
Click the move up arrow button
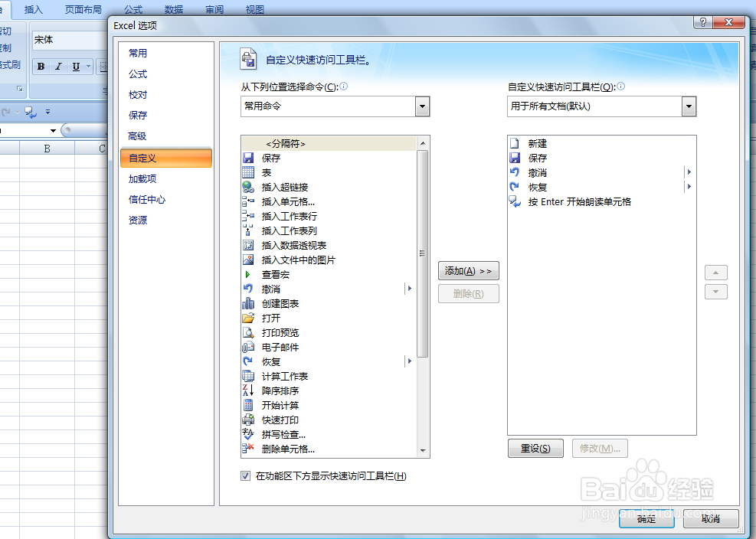tap(715, 273)
